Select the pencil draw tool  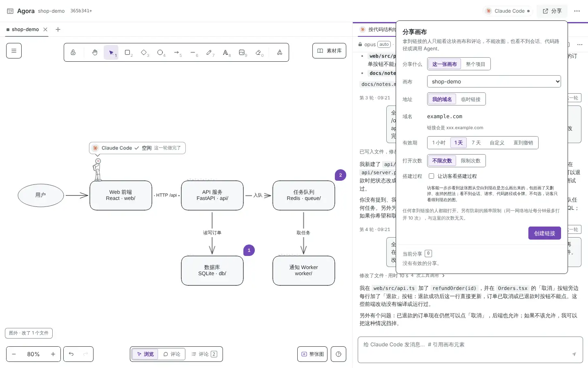(209, 52)
